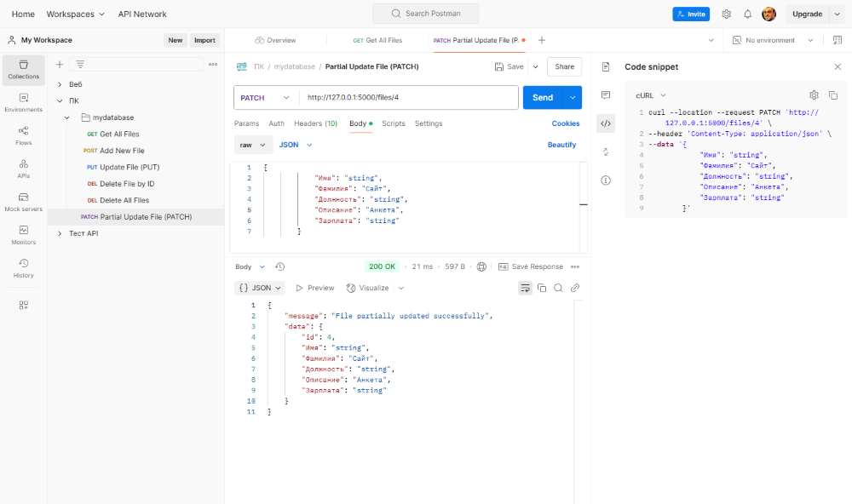Switch to the Get All Files tab
Image resolution: width=852 pixels, height=504 pixels.
(x=377, y=40)
